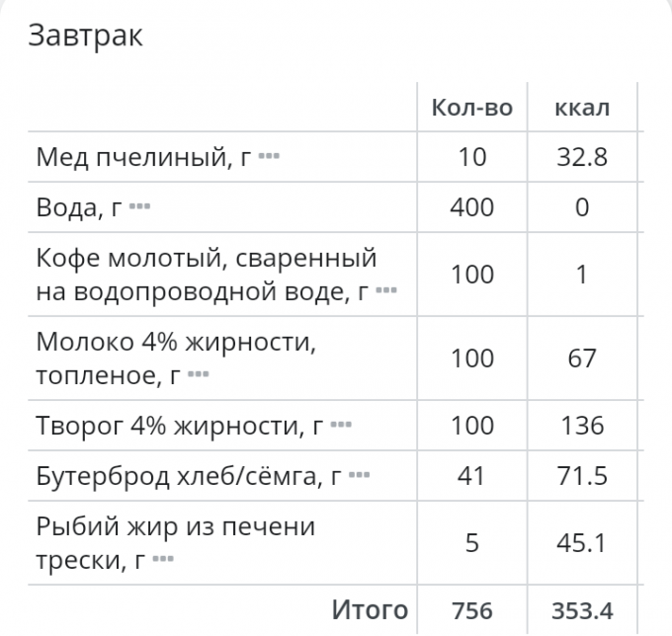This screenshot has width=672, height=636.
Task: Click the Завтрак meal heading
Action: [85, 37]
